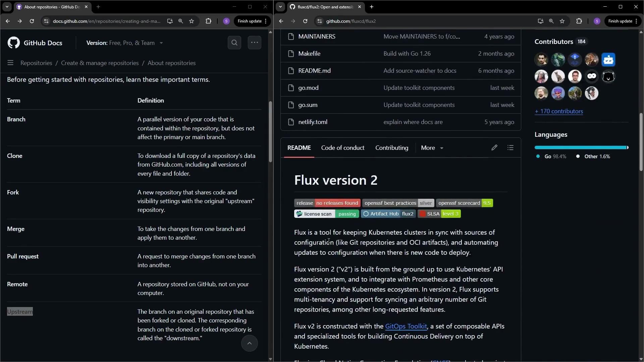This screenshot has width=644, height=362.
Task: Select the fluxcd/flux2 browser tab
Action: pyautogui.click(x=325, y=7)
